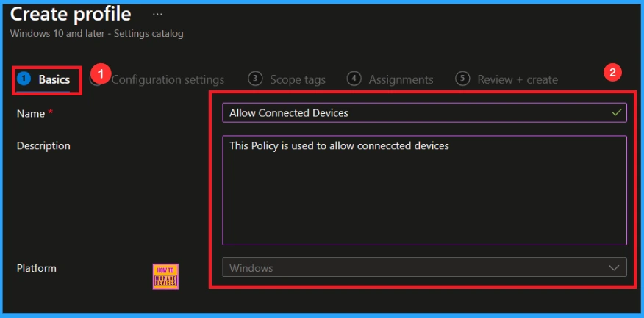Image resolution: width=644 pixels, height=318 pixels.
Task: Click the How To Manage Devices logo
Action: 165,277
